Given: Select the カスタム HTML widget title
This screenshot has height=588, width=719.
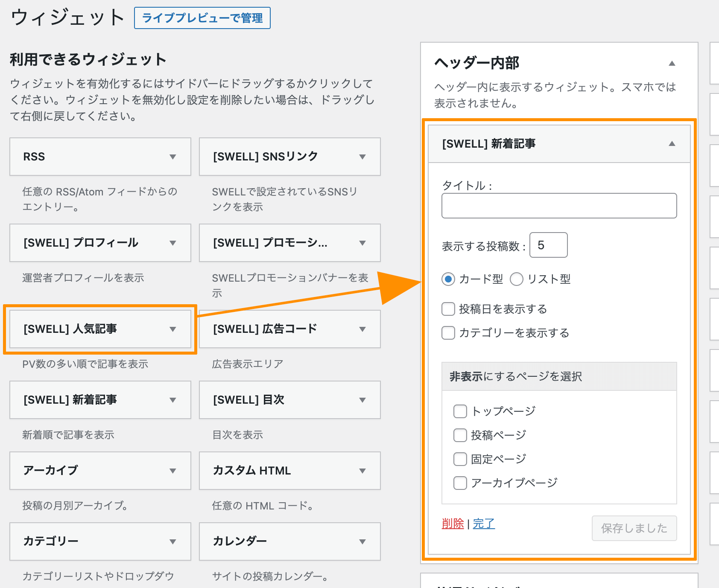Looking at the screenshot, I should (252, 471).
